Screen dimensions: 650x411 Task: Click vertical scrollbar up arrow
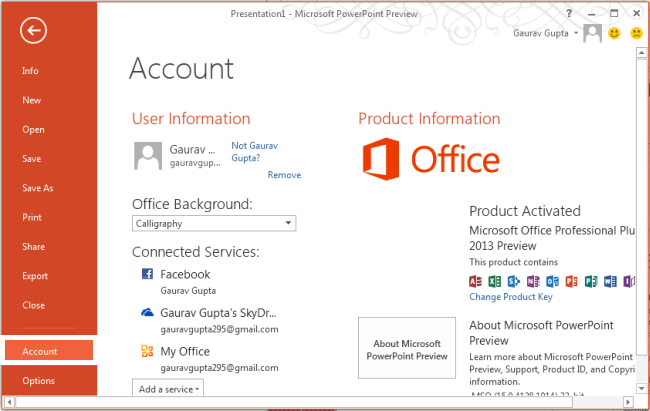pyautogui.click(x=641, y=52)
